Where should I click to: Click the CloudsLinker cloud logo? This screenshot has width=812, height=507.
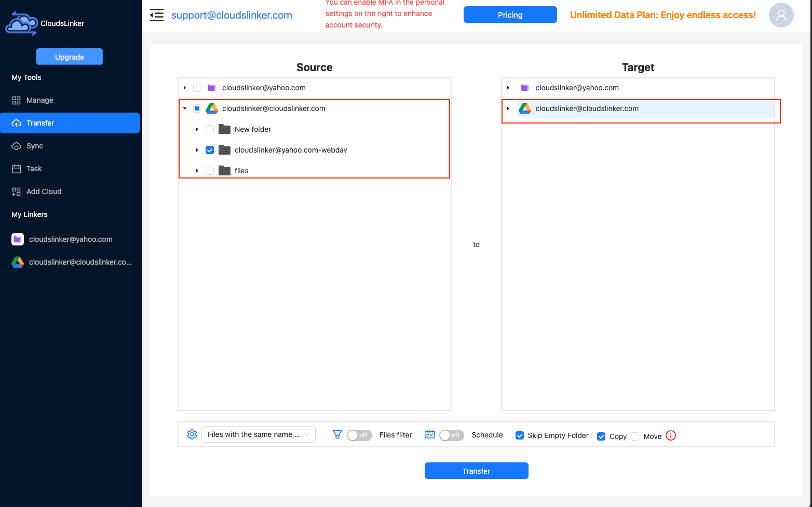coord(21,23)
